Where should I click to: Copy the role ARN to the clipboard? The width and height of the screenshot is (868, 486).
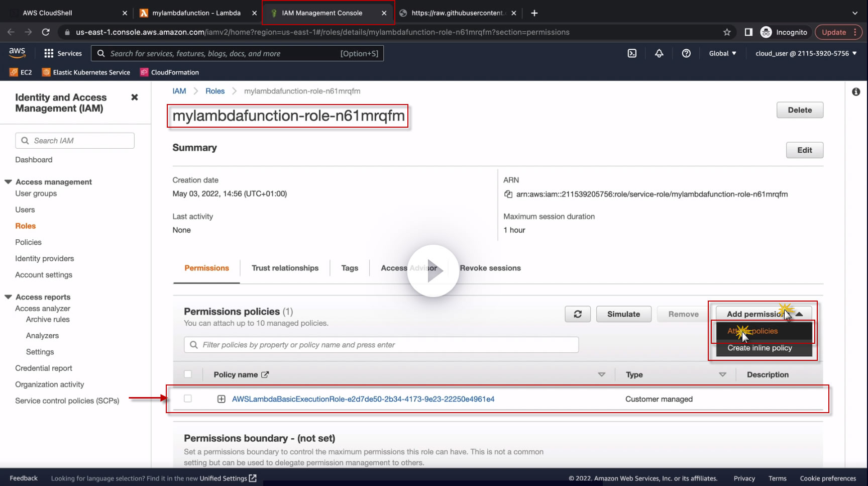click(508, 195)
